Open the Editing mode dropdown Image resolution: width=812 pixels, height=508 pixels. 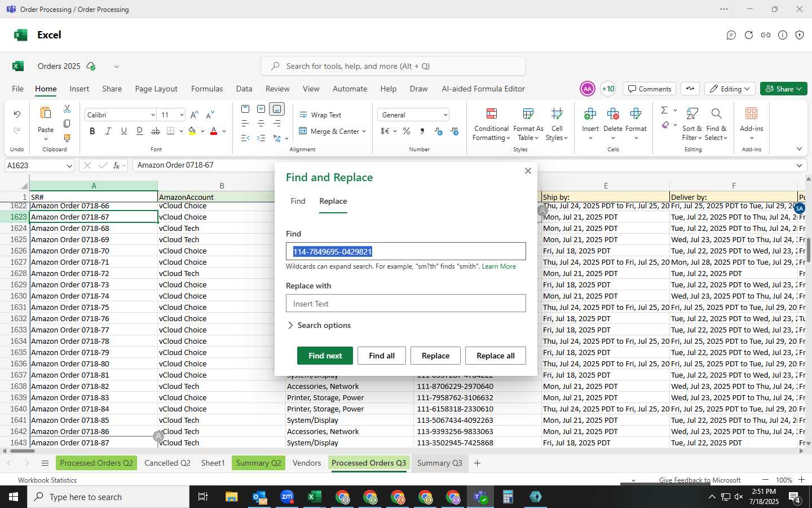coord(730,89)
